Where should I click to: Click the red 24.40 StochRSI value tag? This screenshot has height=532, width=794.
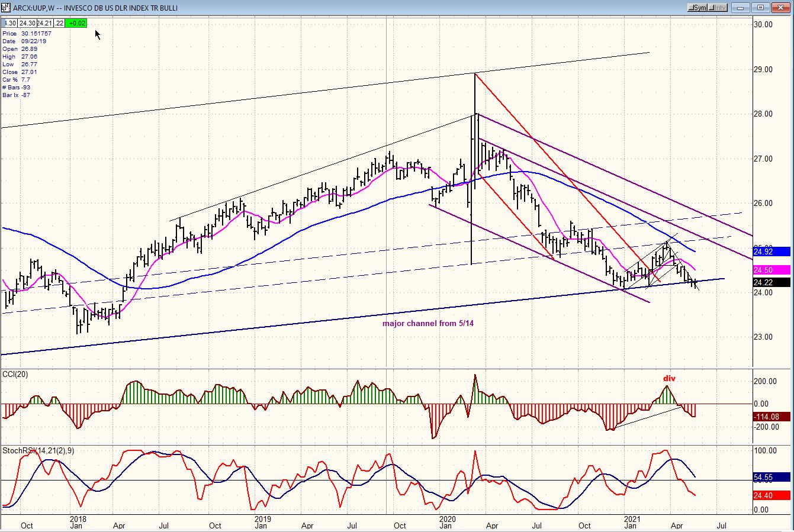click(771, 495)
